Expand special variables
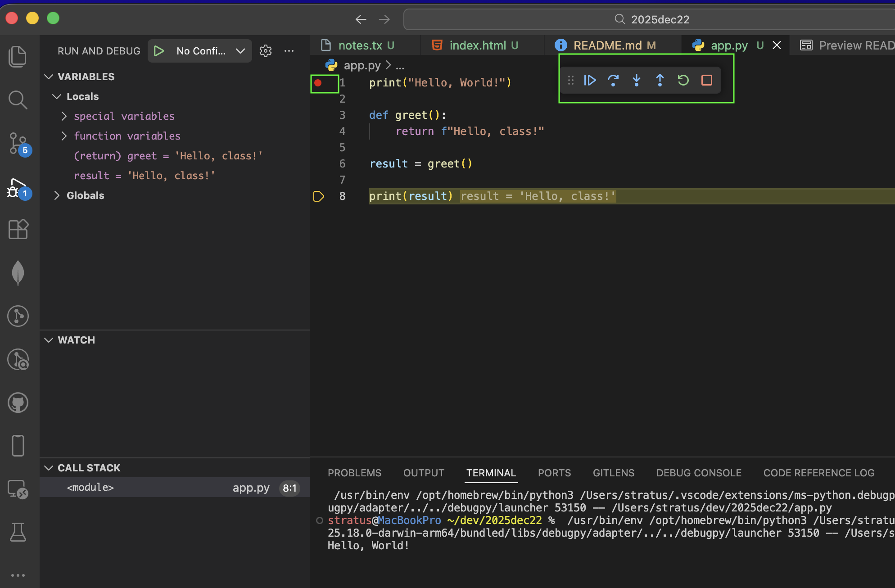Screen dimensions: 895x588 pos(64,117)
